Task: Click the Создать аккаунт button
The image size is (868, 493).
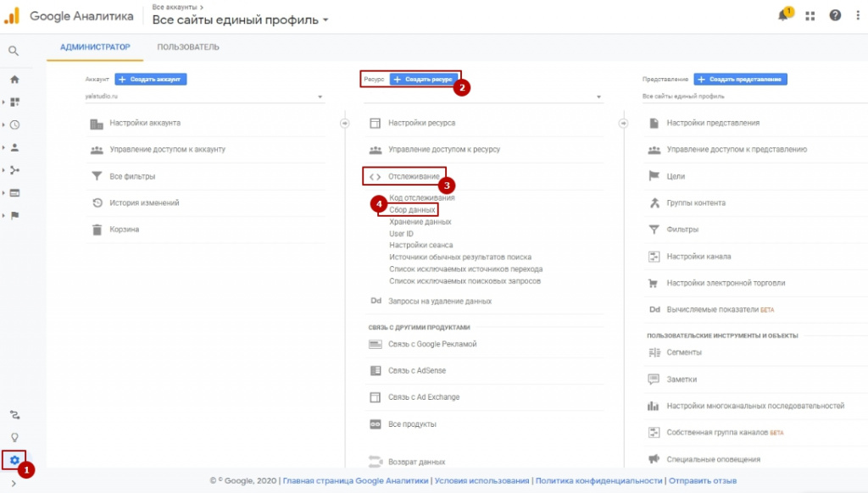Action: [x=151, y=79]
